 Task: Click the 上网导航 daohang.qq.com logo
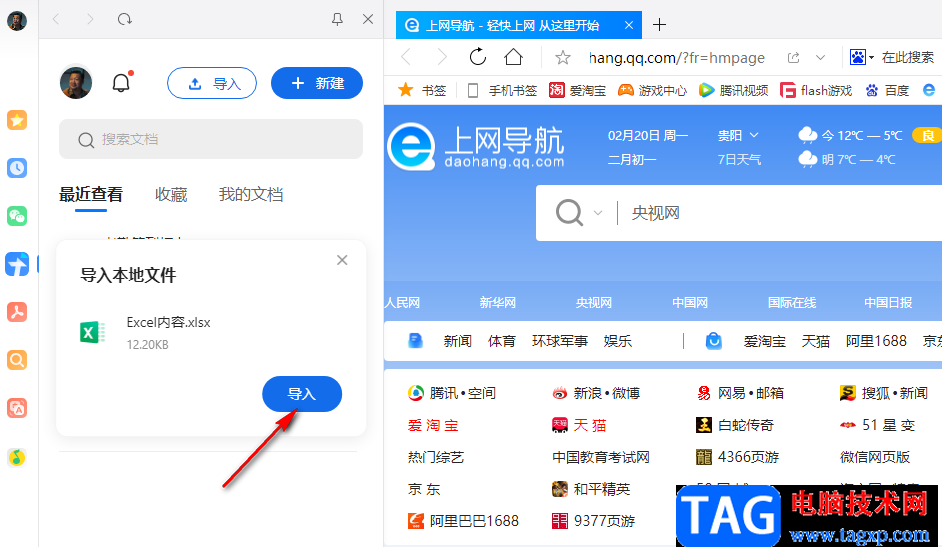pos(476,147)
